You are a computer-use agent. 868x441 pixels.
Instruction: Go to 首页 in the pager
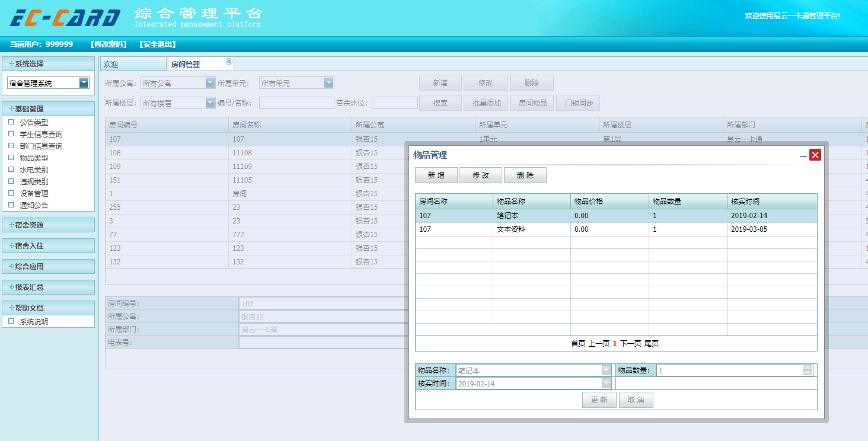[x=578, y=343]
